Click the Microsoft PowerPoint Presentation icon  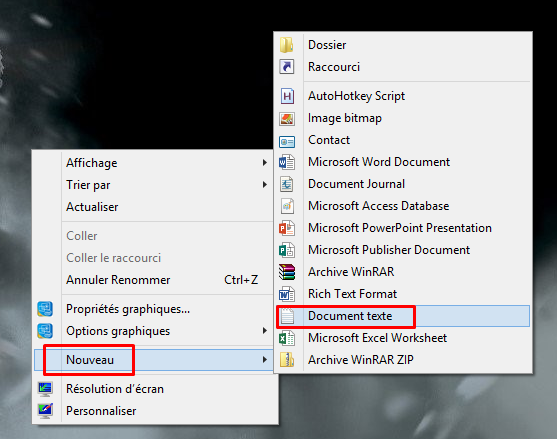(x=287, y=228)
